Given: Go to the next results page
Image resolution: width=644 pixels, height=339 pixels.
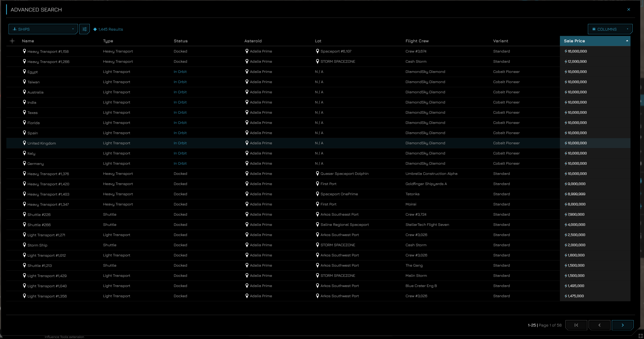Looking at the screenshot, I should click(x=622, y=325).
